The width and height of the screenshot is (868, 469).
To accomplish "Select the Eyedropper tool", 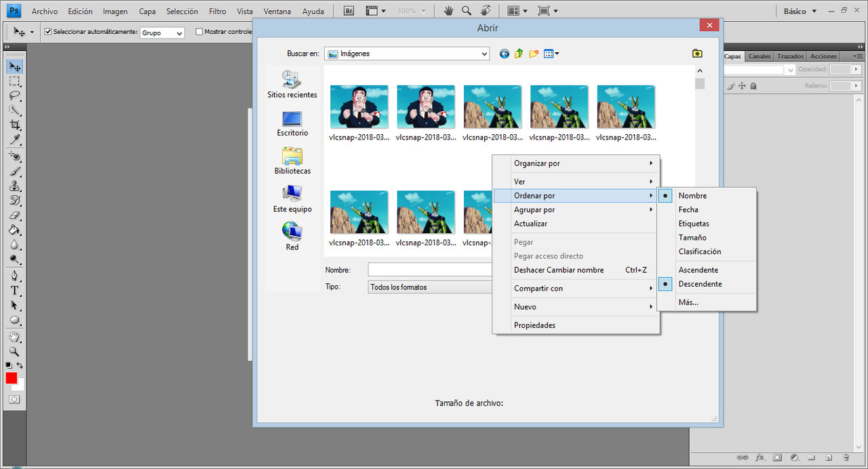I will [x=14, y=140].
